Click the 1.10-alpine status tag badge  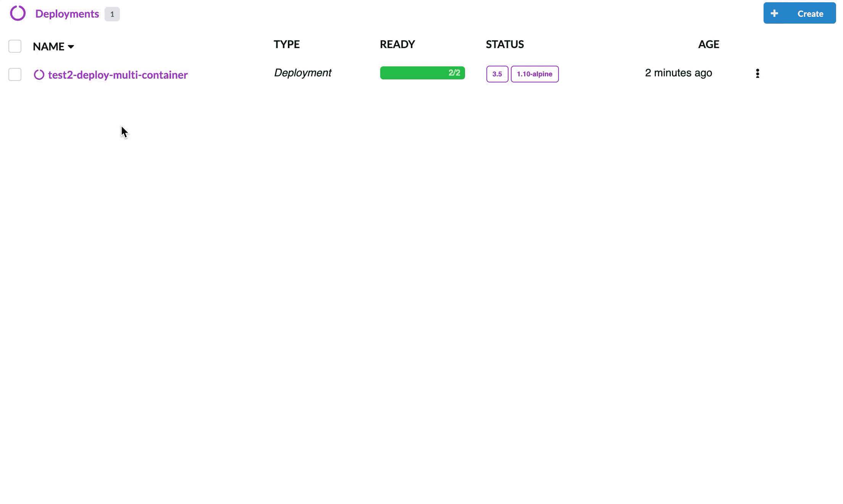(534, 73)
